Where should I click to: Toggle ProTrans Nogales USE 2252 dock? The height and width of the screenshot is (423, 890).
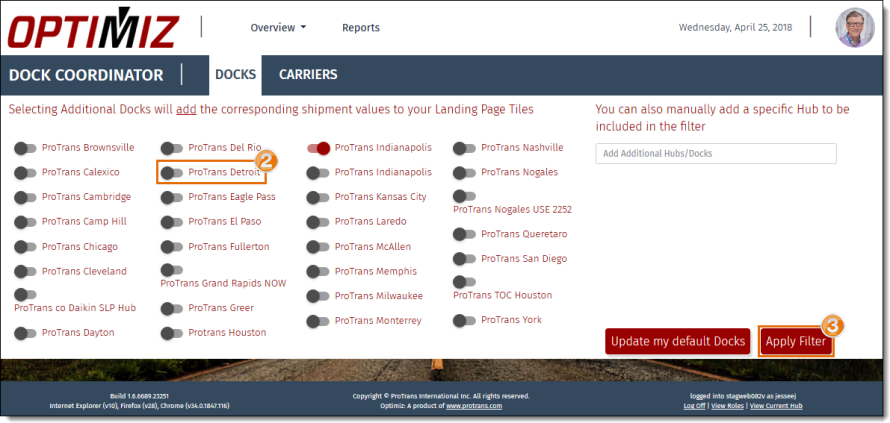coord(464,196)
